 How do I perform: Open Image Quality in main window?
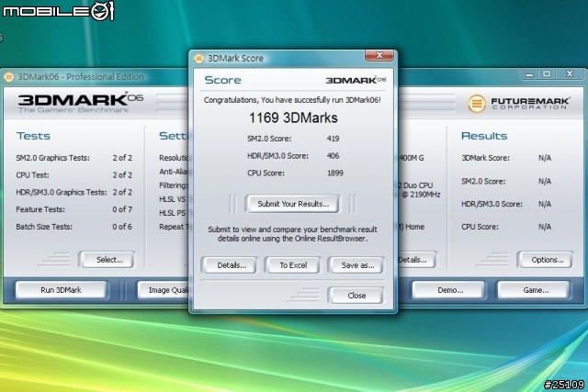point(164,290)
